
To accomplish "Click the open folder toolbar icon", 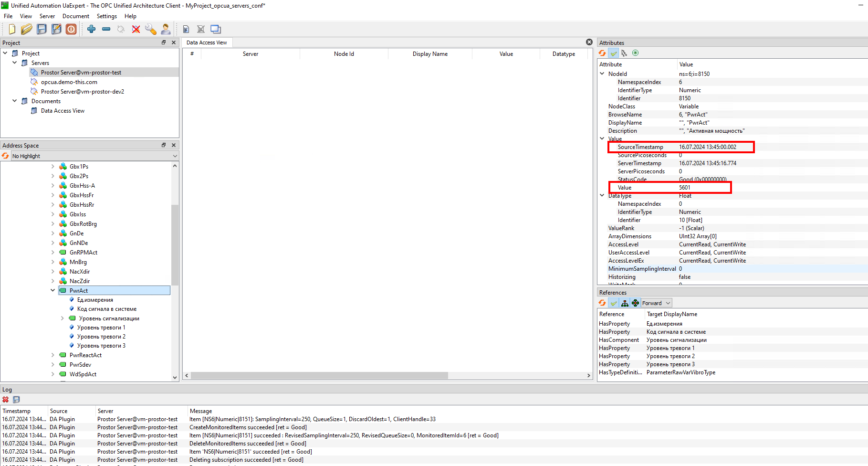I will pyautogui.click(x=27, y=29).
